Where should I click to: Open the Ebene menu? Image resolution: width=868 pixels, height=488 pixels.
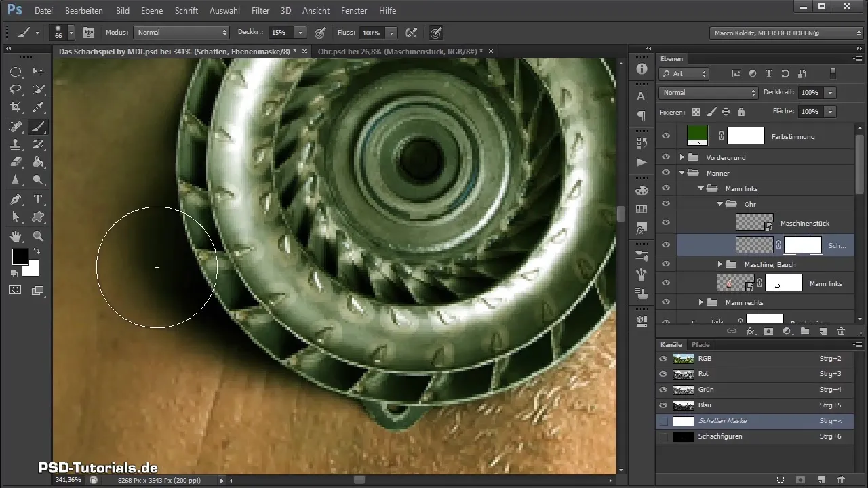151,11
